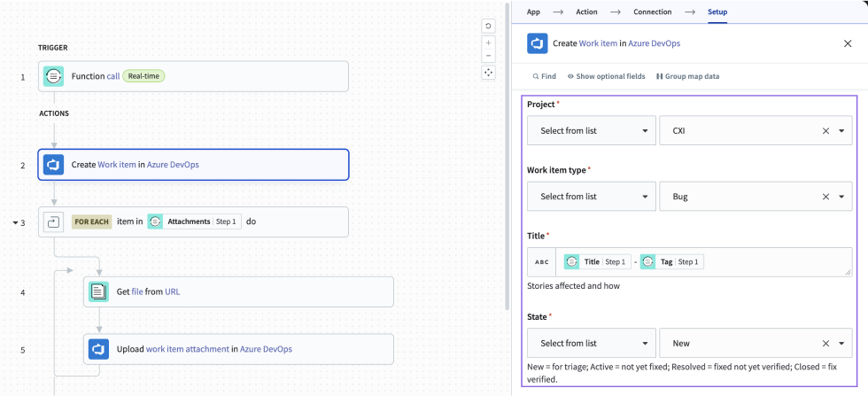The height and width of the screenshot is (396, 868).
Task: Open the Bug value dropdown
Action: pos(841,197)
